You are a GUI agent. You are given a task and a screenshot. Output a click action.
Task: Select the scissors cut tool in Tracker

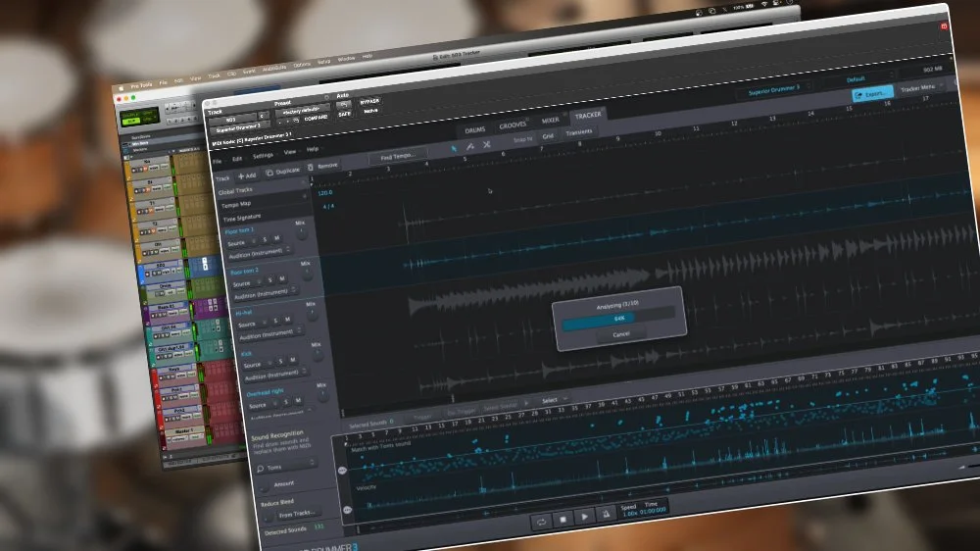click(x=486, y=144)
